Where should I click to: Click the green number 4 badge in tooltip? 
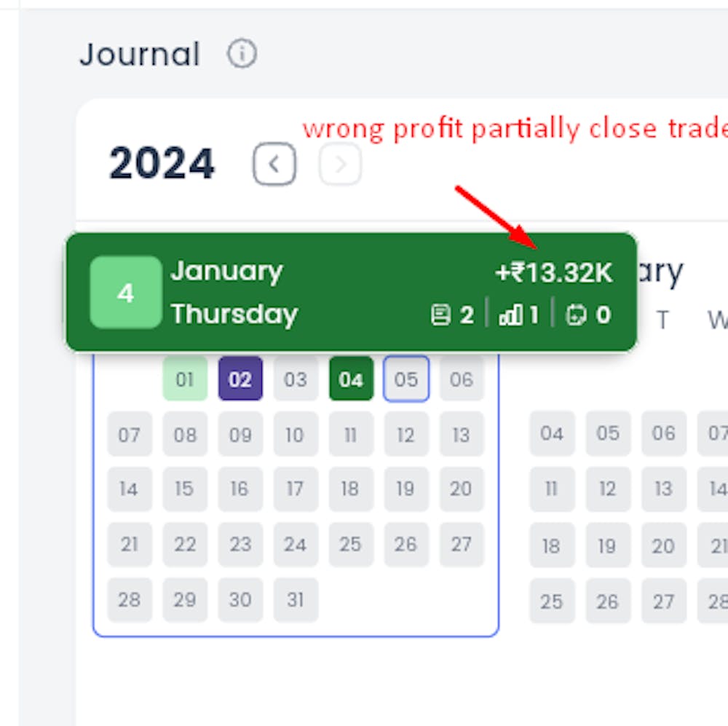[x=125, y=292]
